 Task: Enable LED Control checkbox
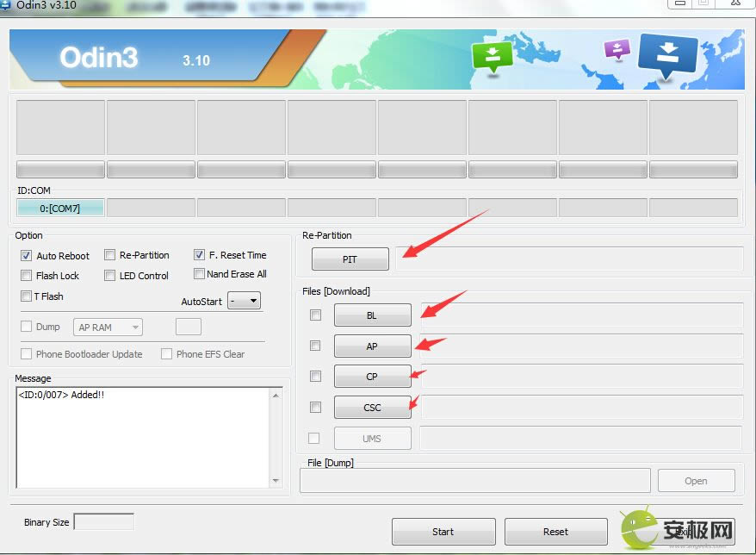point(110,276)
